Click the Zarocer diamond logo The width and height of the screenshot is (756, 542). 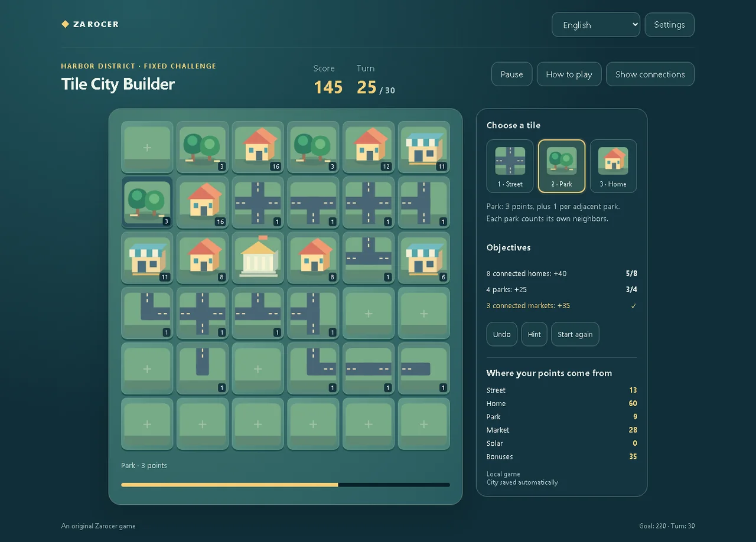[65, 24]
